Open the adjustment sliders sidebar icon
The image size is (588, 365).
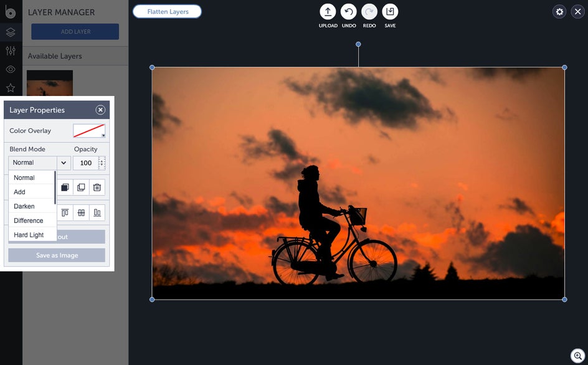[11, 50]
